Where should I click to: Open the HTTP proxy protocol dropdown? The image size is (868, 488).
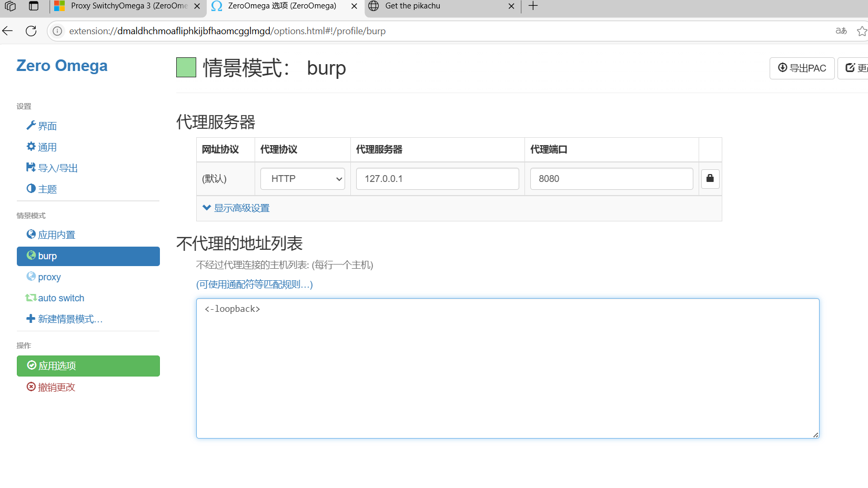302,179
